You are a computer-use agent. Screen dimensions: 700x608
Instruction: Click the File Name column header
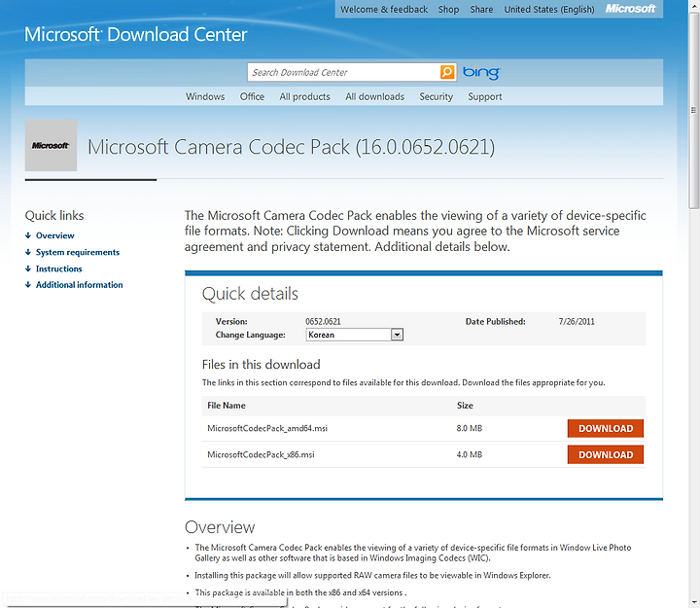[227, 406]
